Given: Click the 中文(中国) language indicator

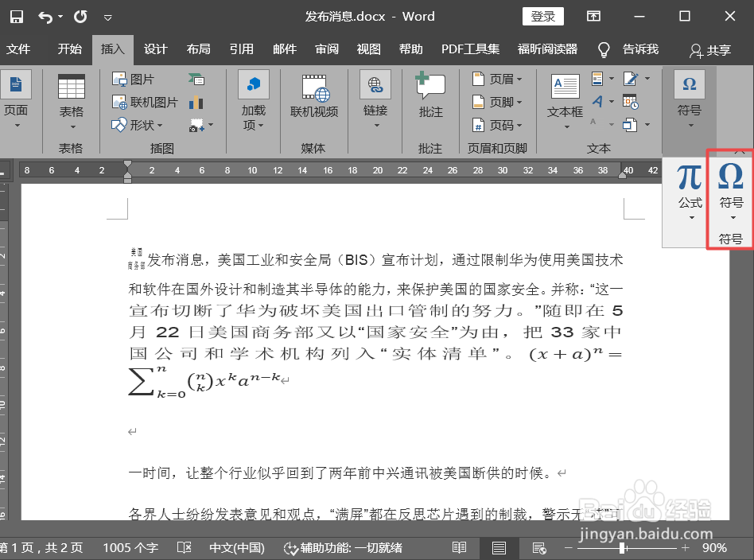Looking at the screenshot, I should coord(236,547).
